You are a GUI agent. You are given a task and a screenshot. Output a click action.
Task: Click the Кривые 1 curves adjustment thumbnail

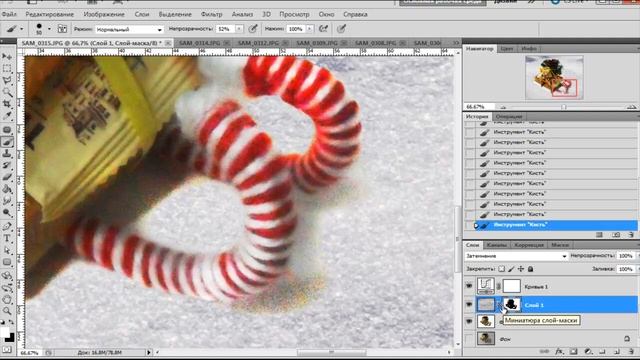[x=486, y=286]
